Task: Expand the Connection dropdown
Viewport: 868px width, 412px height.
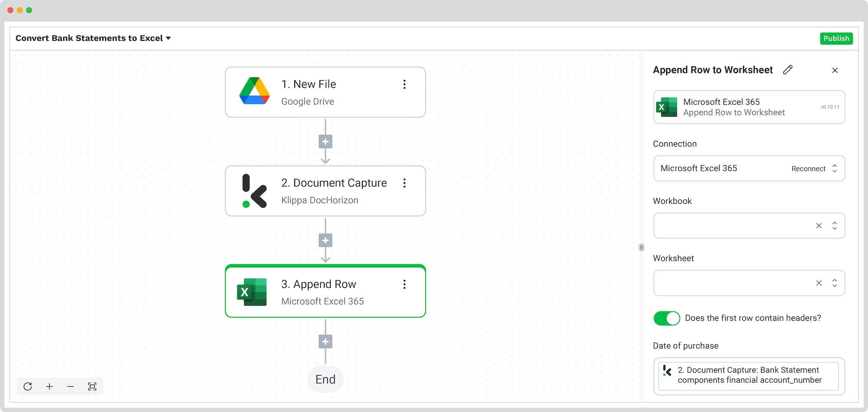Action: click(835, 169)
